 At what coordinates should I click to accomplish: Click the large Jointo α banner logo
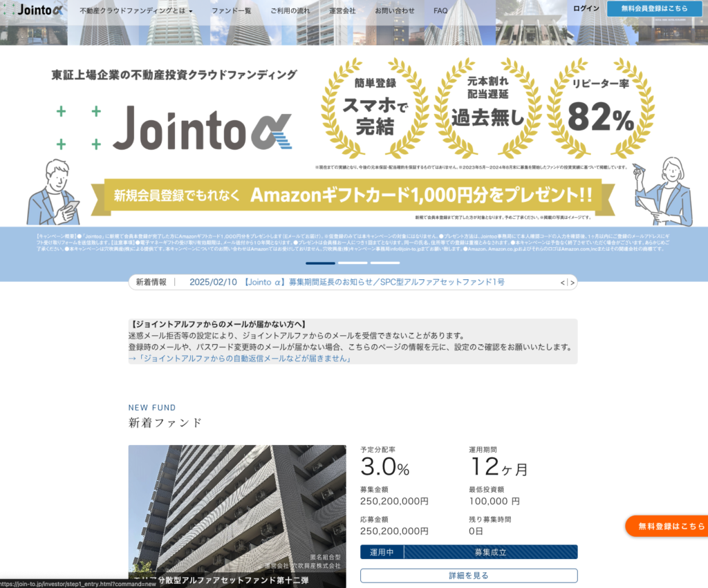tap(203, 129)
